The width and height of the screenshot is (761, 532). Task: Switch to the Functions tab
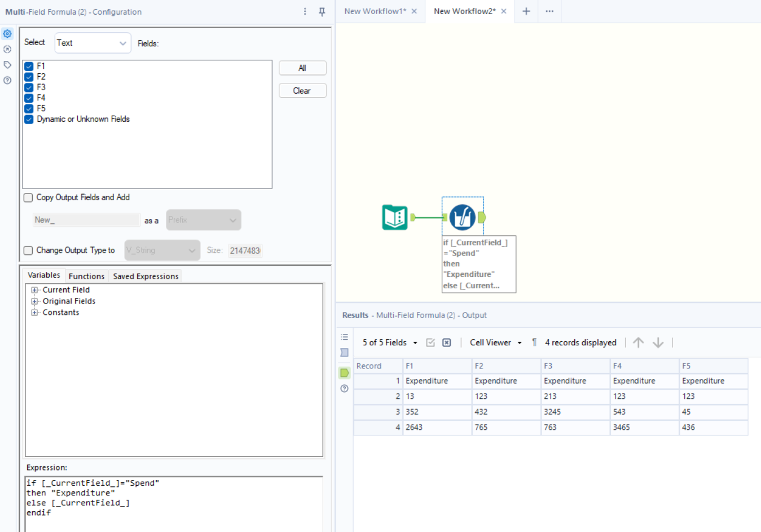coord(86,276)
